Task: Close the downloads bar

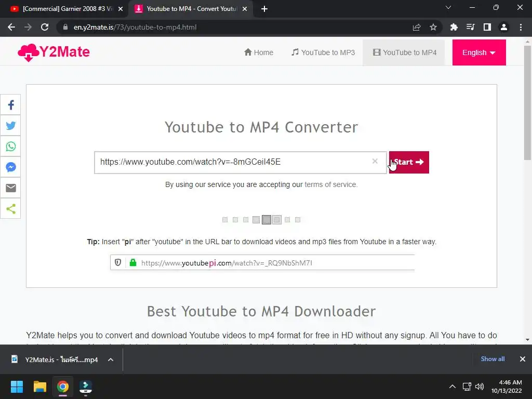Action: point(523,359)
